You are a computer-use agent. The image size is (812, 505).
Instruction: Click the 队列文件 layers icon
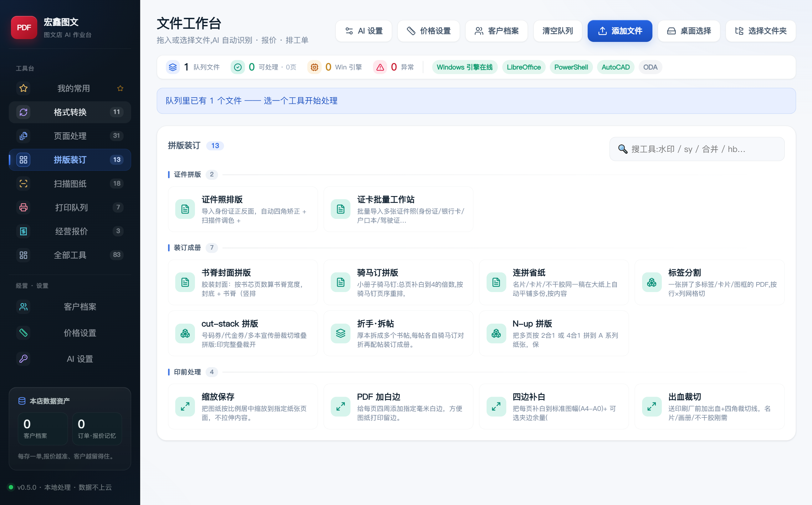coord(173,67)
